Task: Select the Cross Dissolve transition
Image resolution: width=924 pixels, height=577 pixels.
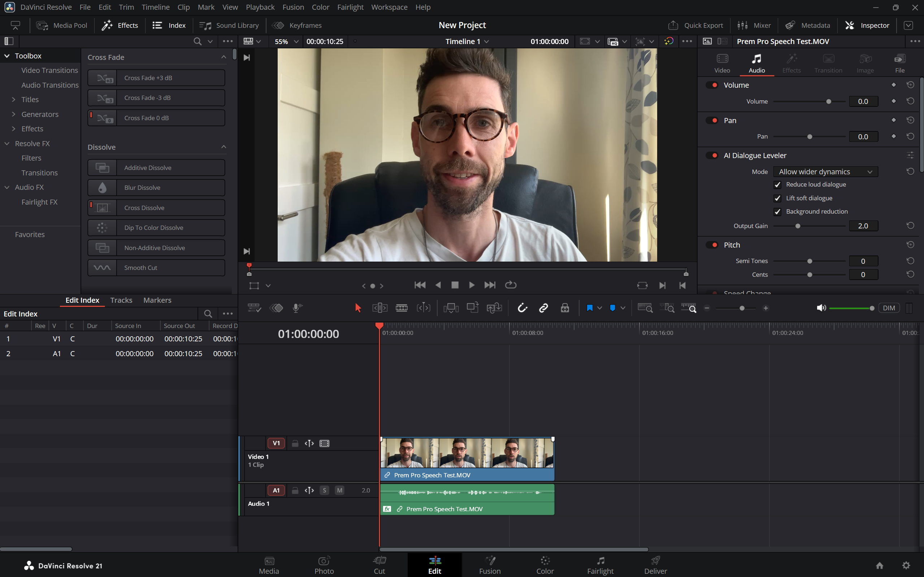Action: (156, 207)
